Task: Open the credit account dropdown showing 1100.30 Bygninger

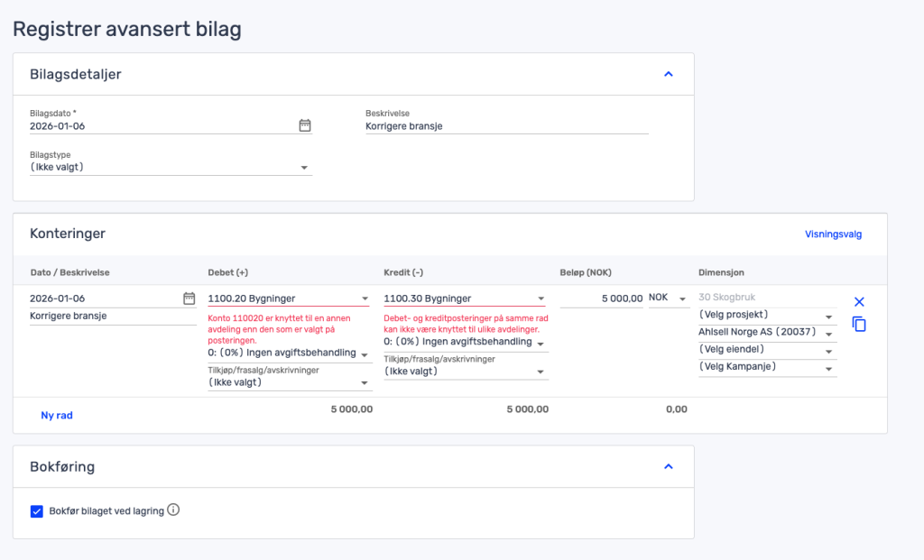Action: pyautogui.click(x=540, y=297)
